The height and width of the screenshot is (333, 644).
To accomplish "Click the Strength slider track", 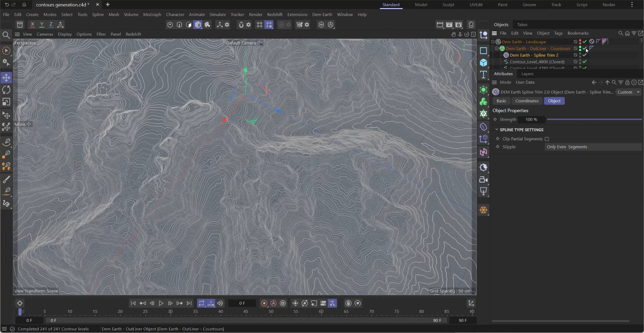I will point(594,120).
